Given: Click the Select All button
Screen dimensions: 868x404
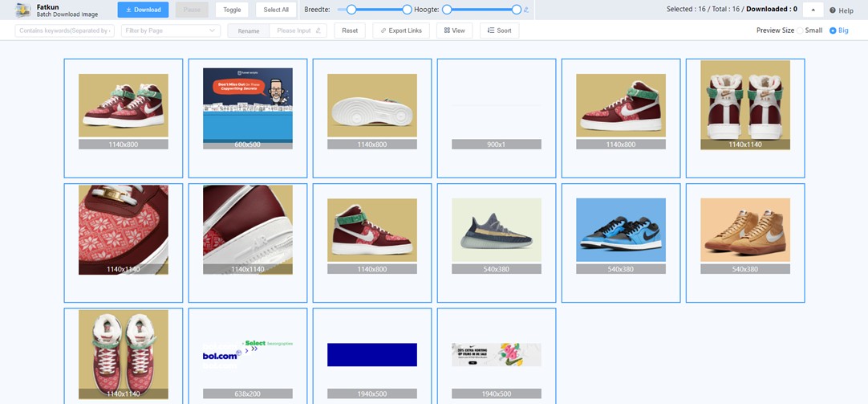Looking at the screenshot, I should click(276, 10).
